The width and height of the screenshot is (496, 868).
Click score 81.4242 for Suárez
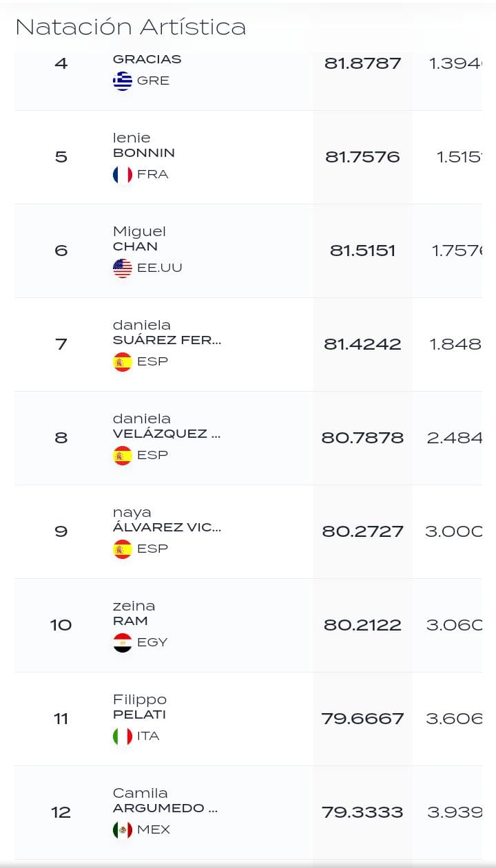click(x=362, y=344)
